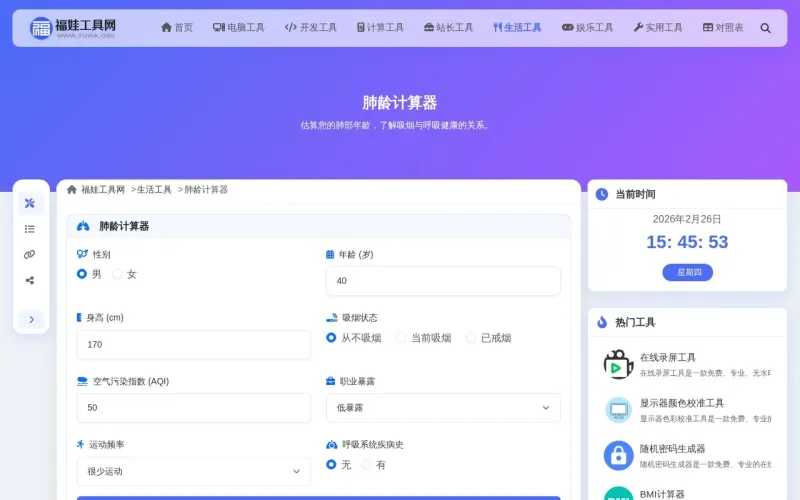Click the 星期四 weekday badge
The height and width of the screenshot is (500, 800).
pos(688,272)
